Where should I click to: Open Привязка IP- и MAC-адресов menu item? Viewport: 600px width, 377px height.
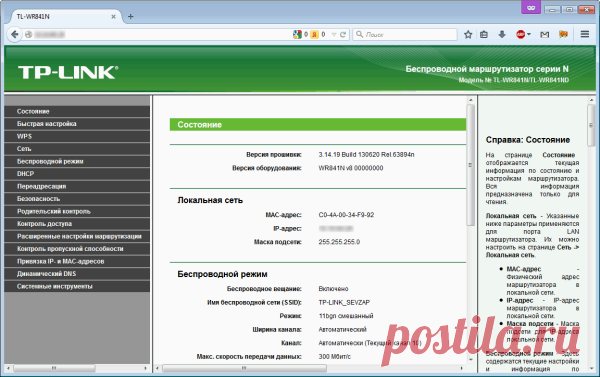point(77,261)
